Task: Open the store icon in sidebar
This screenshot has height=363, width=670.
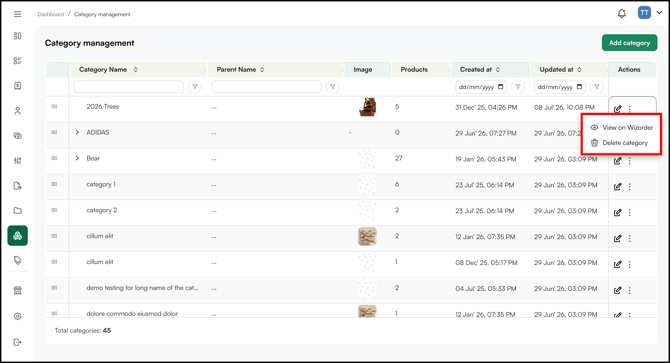Action: point(18,291)
